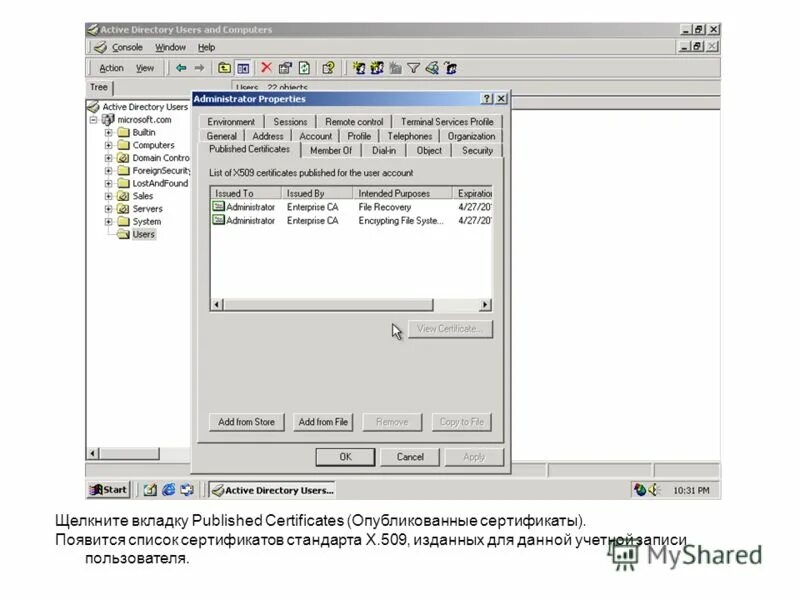Select the File Recovery certificate row

(x=352, y=207)
